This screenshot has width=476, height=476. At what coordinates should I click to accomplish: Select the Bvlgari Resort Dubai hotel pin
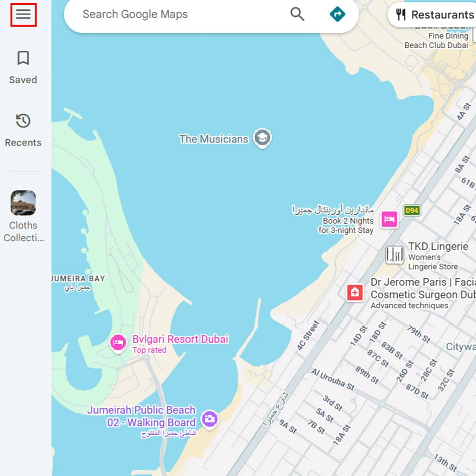click(118, 343)
